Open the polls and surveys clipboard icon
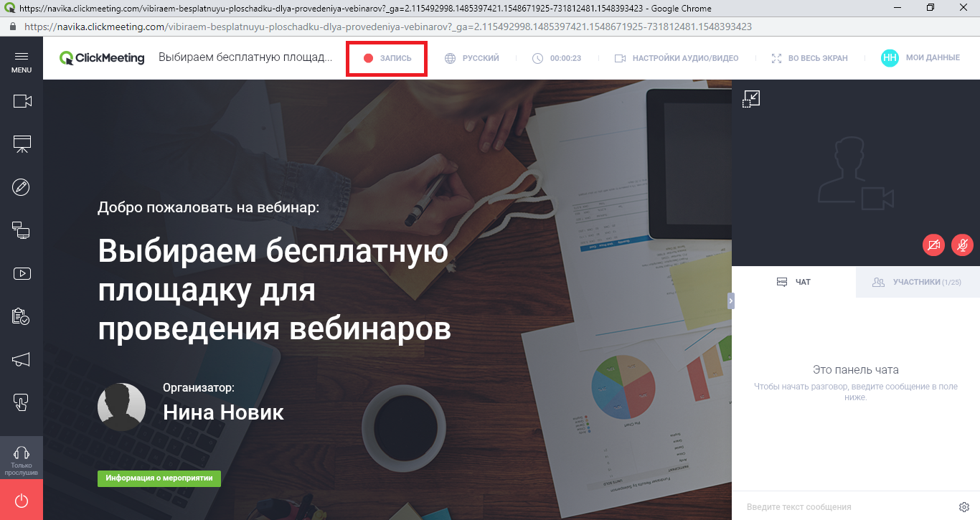The height and width of the screenshot is (520, 980). click(22, 316)
